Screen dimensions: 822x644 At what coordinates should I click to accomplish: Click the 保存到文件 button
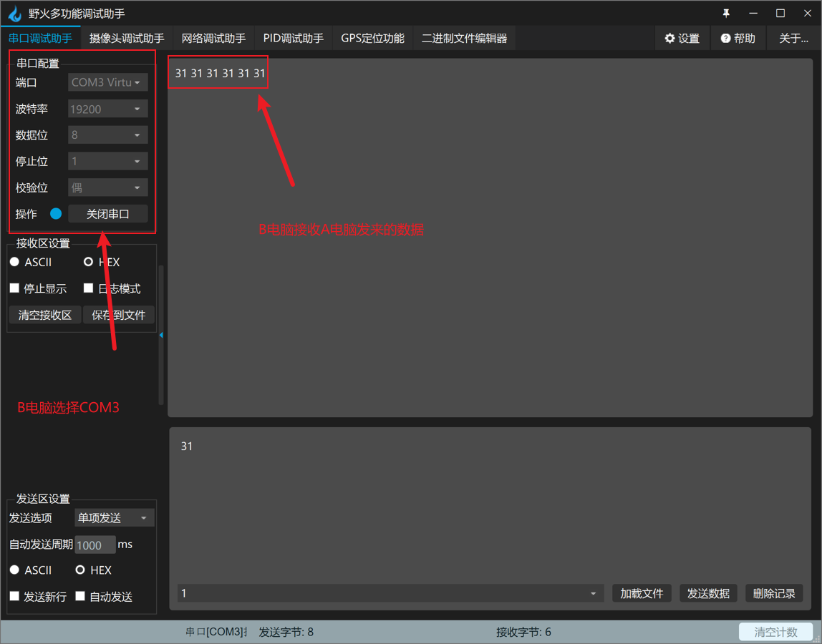pos(118,315)
